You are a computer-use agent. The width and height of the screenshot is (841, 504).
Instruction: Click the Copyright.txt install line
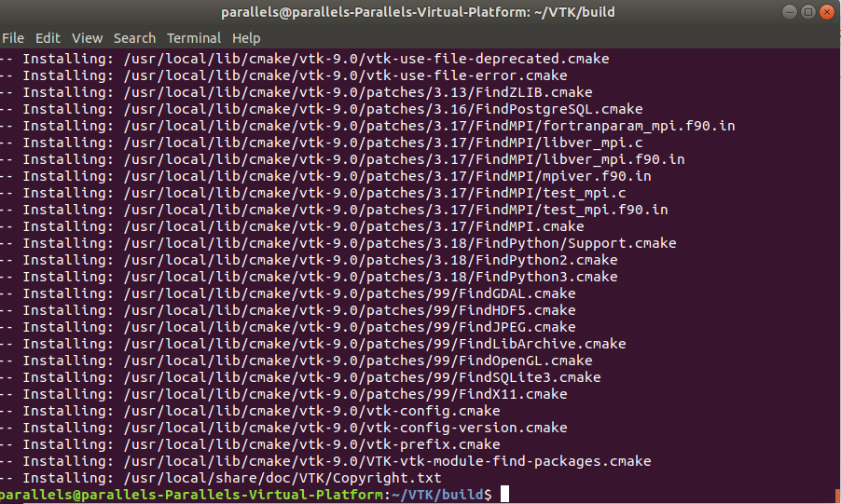tap(221, 478)
